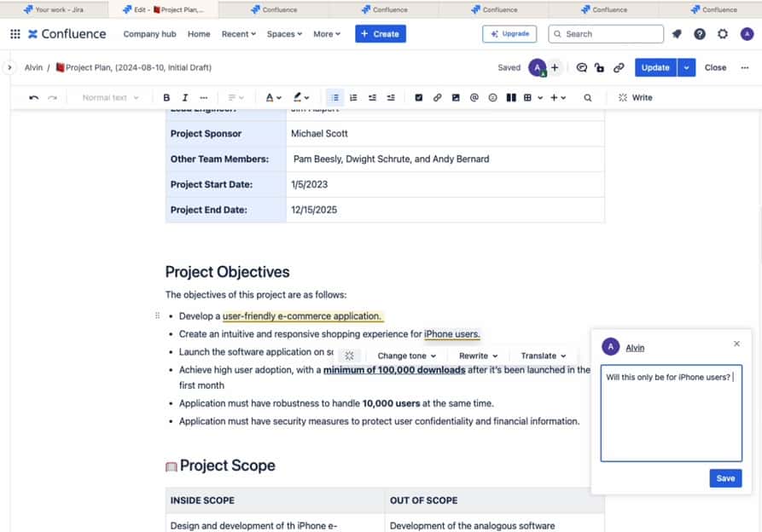762x532 pixels.
Task: Insert an image with the image icon
Action: click(x=456, y=97)
